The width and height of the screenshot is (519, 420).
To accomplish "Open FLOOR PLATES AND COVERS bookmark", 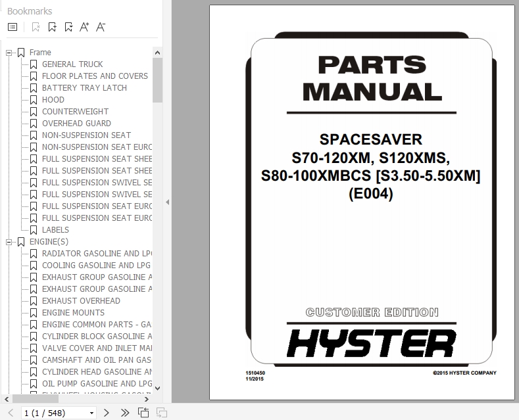I will 95,76.
